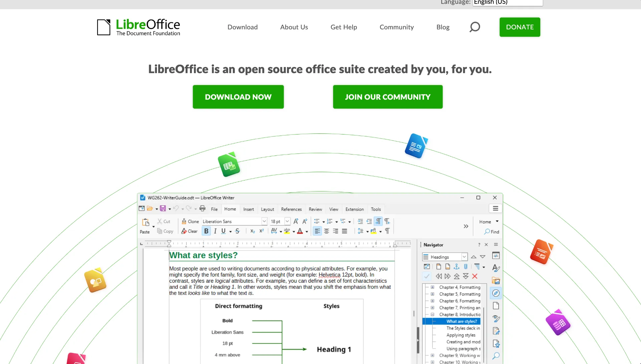Click the superscript icon
The image size is (641, 364).
pos(262,231)
